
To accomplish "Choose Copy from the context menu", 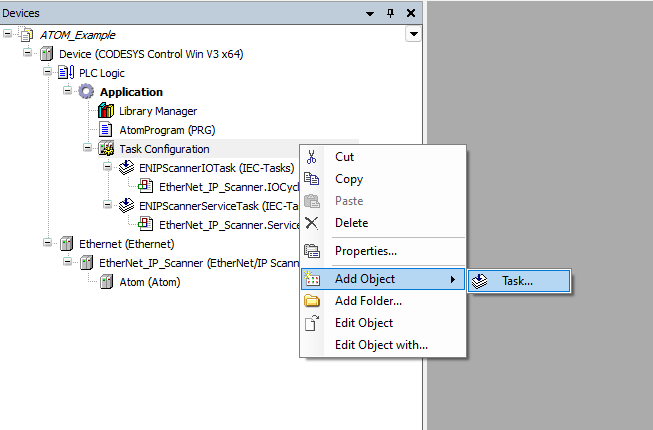I will point(382,179).
